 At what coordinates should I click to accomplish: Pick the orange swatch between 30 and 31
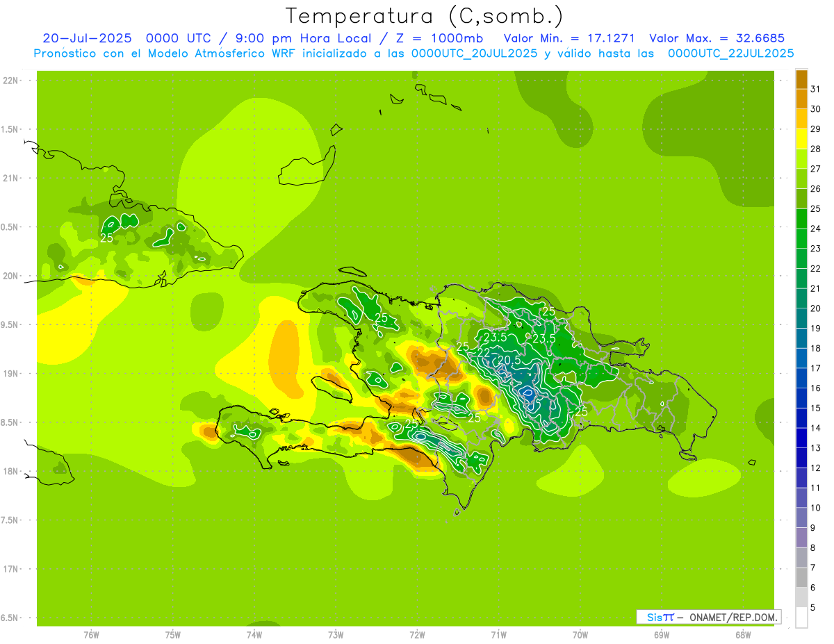point(801,99)
